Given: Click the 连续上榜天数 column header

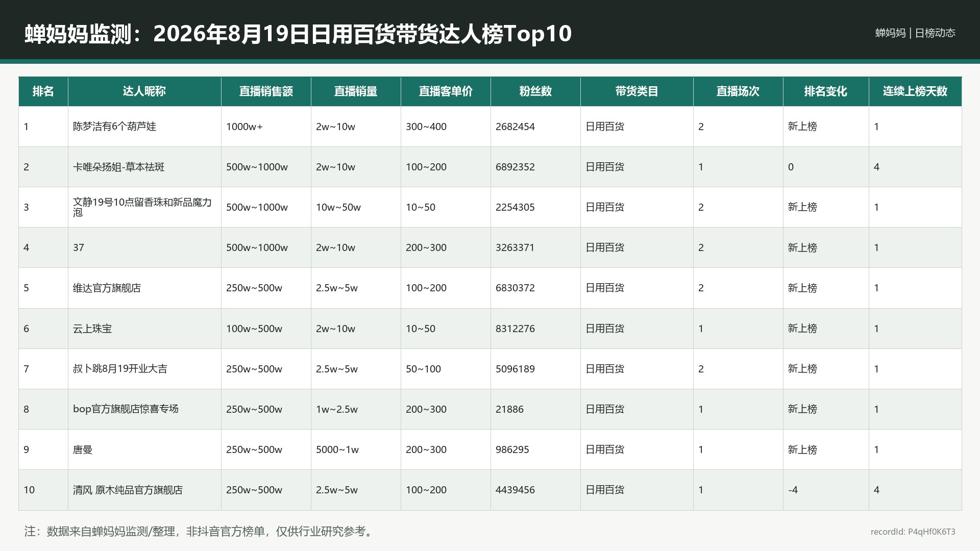Looking at the screenshot, I should coord(915,91).
